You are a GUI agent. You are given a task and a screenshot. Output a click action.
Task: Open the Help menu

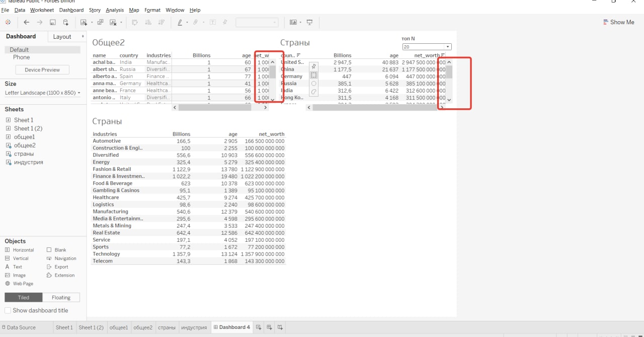click(195, 10)
